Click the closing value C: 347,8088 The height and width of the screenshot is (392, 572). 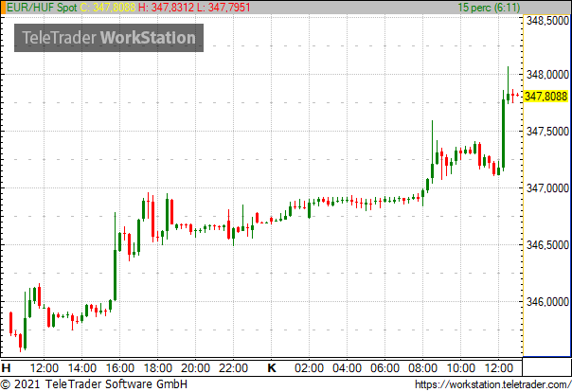[108, 8]
